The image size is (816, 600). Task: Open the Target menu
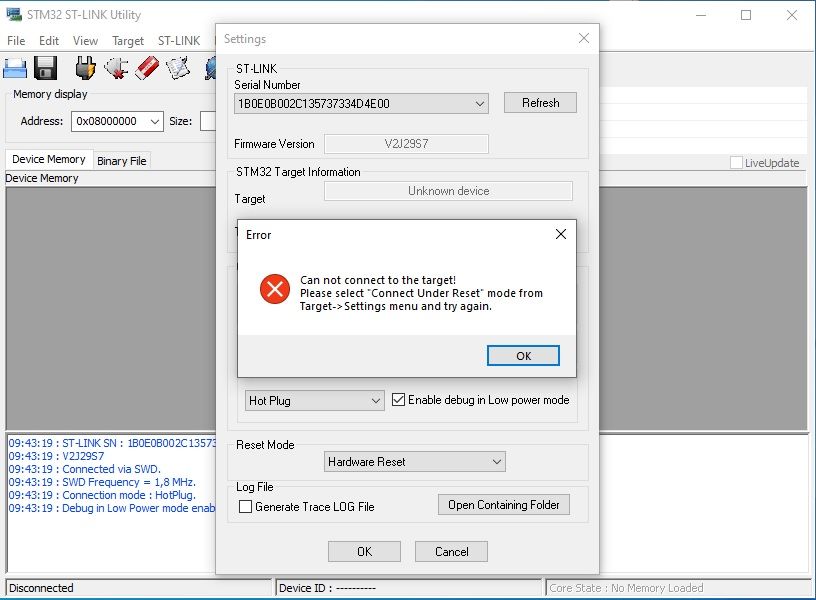click(x=128, y=41)
